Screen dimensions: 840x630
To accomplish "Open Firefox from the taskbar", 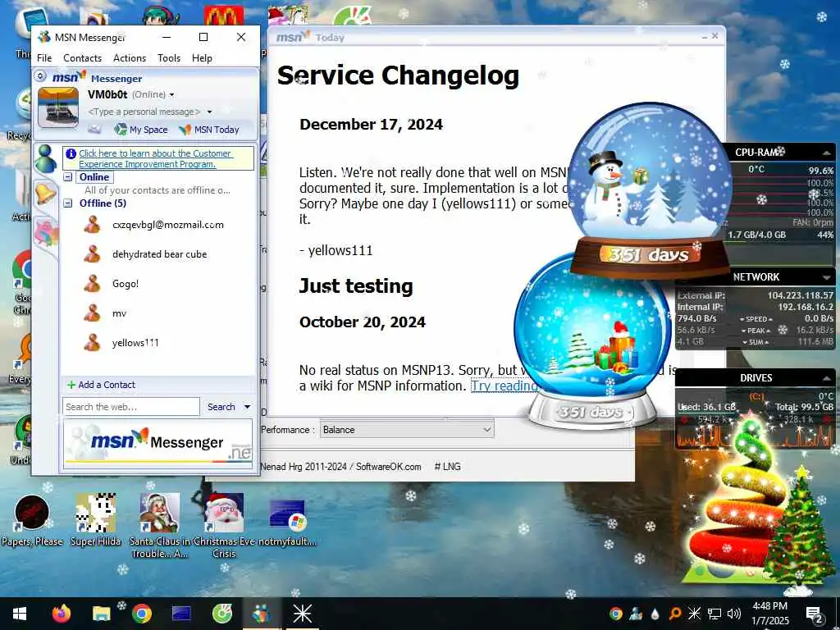I will tap(62, 614).
